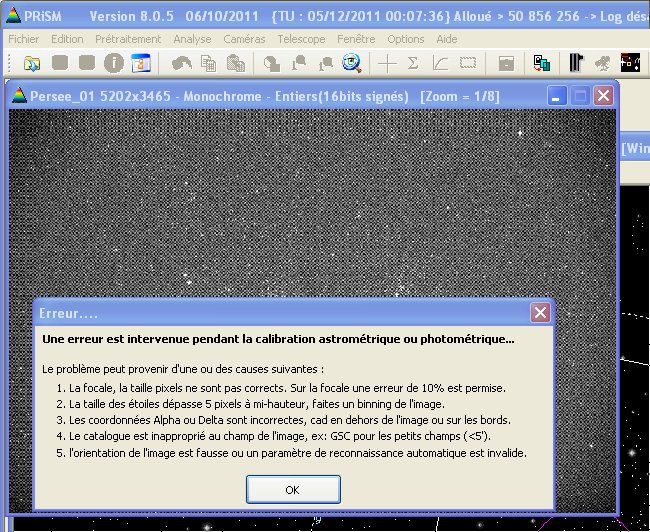Viewport: 650px width, 532px height.
Task: Select the dashed rectangle selection tool
Action: click(467, 63)
